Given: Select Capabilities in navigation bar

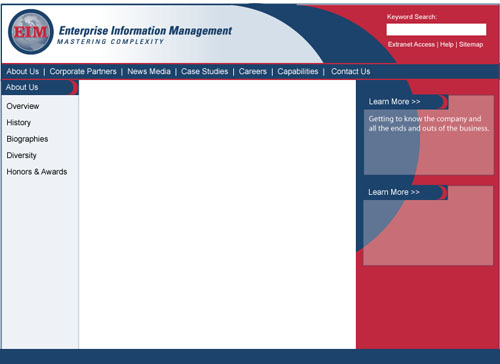Looking at the screenshot, I should [x=298, y=71].
